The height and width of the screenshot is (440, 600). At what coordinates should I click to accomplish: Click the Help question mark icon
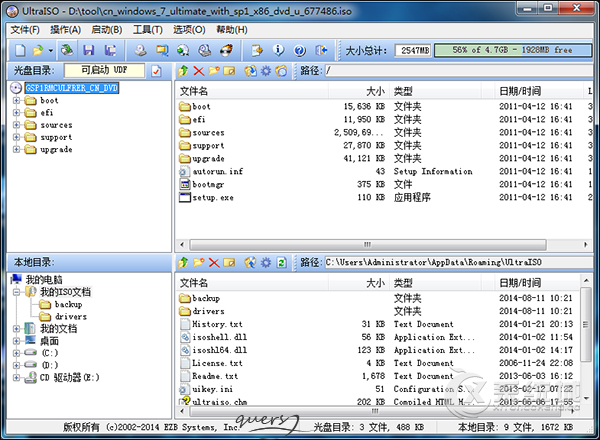(300, 50)
